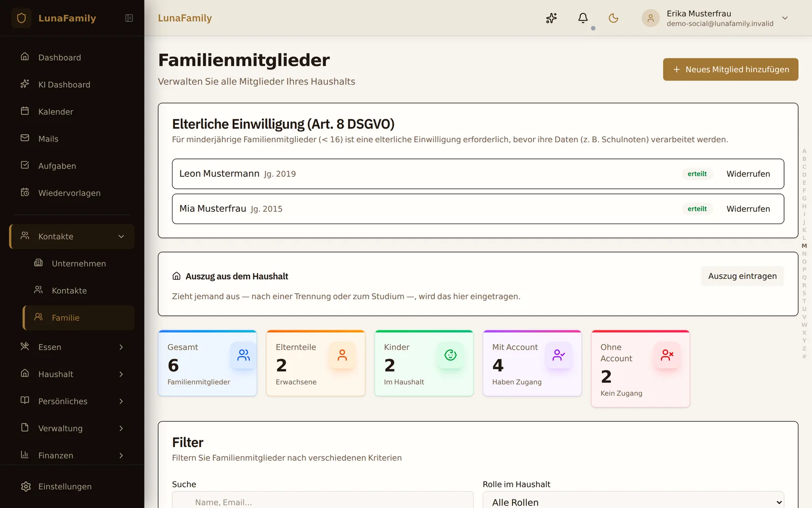Click the Leon Mustermann name text

[x=219, y=174]
